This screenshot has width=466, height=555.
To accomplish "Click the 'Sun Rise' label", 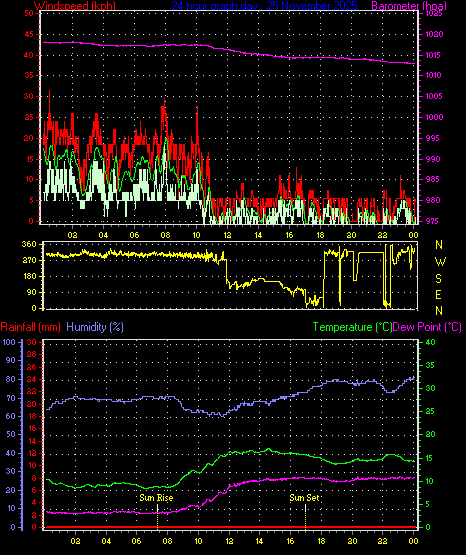I will [x=156, y=498].
